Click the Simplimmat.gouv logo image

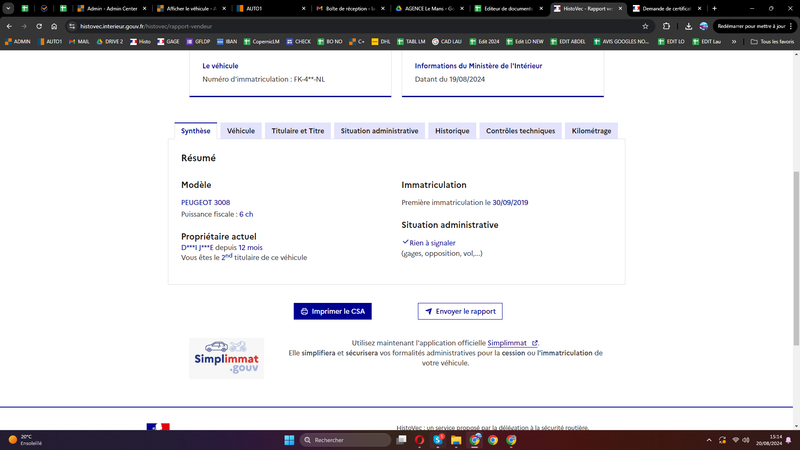point(227,358)
